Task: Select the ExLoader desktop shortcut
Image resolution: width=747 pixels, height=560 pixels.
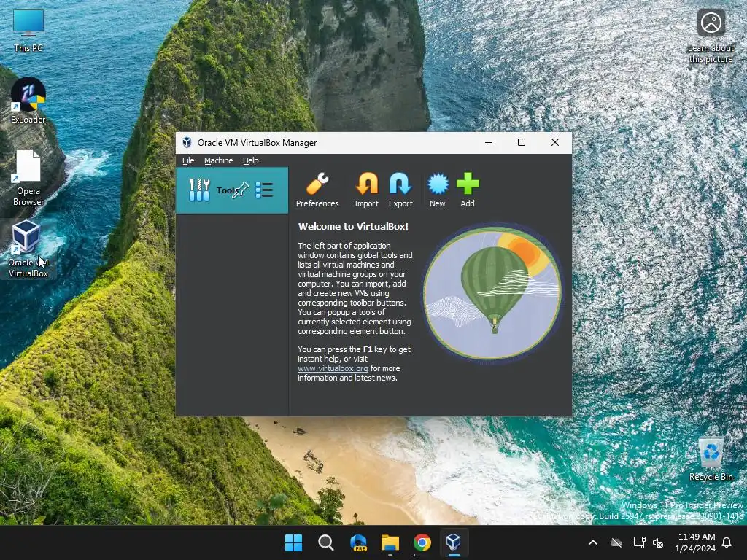Action: [x=28, y=101]
